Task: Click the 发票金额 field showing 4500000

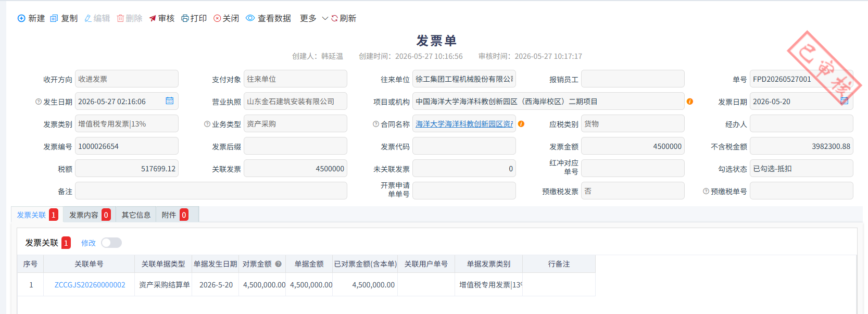Action: coord(633,146)
